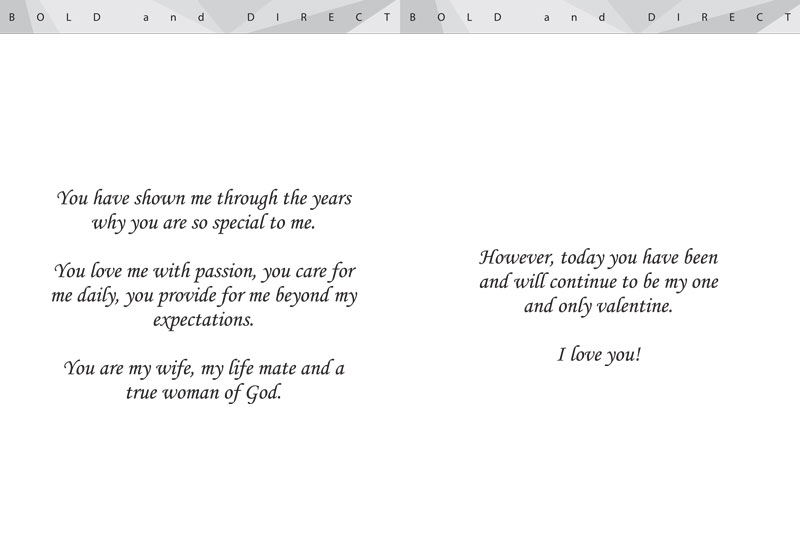Click the line "and only valentine."
Screen dimensions: 800x560
click(598, 307)
